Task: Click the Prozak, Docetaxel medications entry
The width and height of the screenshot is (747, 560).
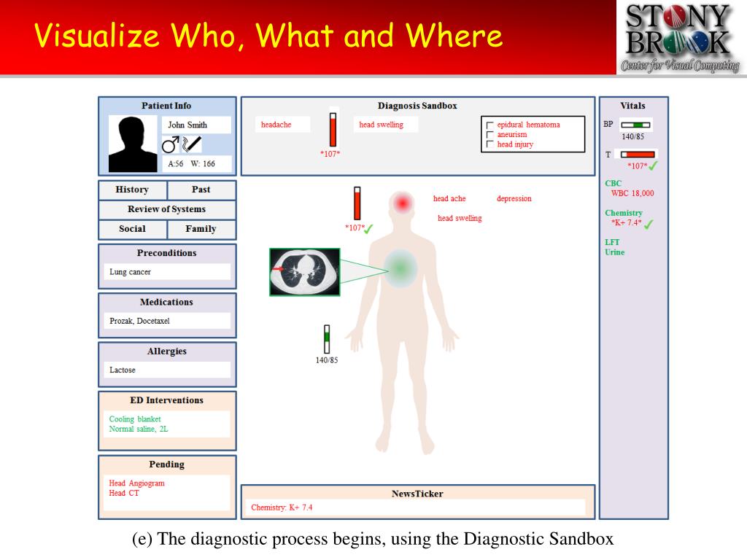Action: pos(167,321)
